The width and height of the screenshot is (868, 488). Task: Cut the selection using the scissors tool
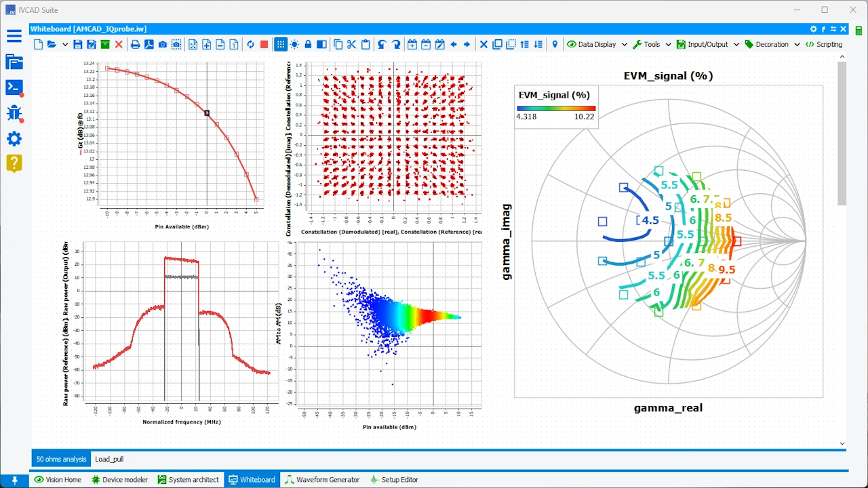[x=351, y=44]
